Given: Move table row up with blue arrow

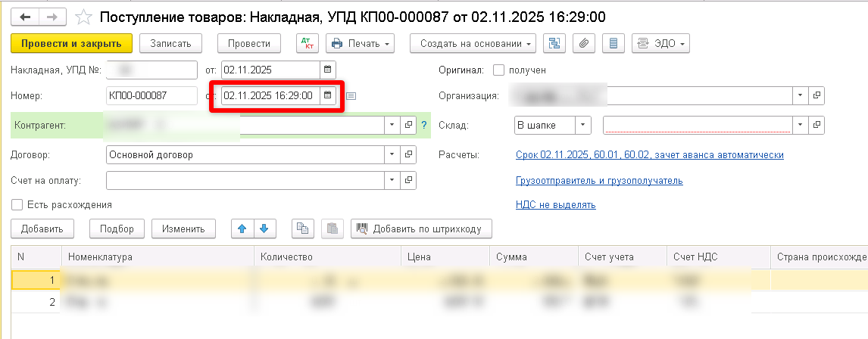Looking at the screenshot, I should click(242, 229).
